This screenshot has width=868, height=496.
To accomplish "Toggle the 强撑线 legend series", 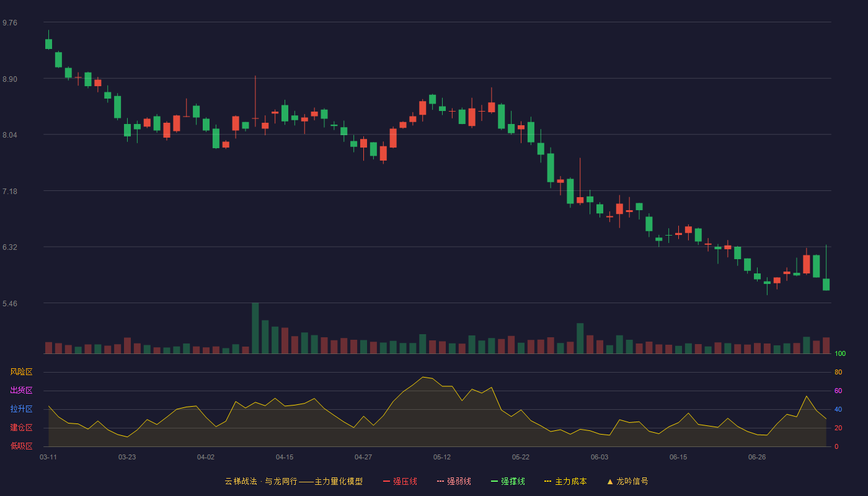I will click(x=508, y=481).
